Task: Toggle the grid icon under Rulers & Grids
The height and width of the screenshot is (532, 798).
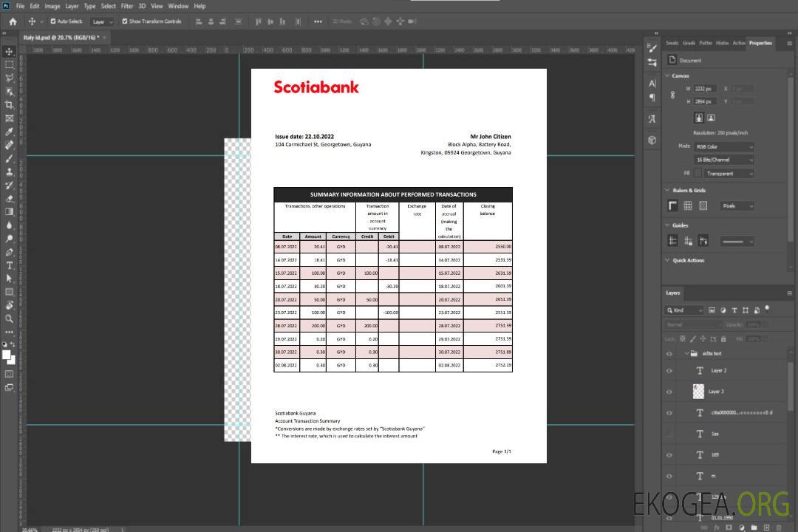Action: point(688,205)
